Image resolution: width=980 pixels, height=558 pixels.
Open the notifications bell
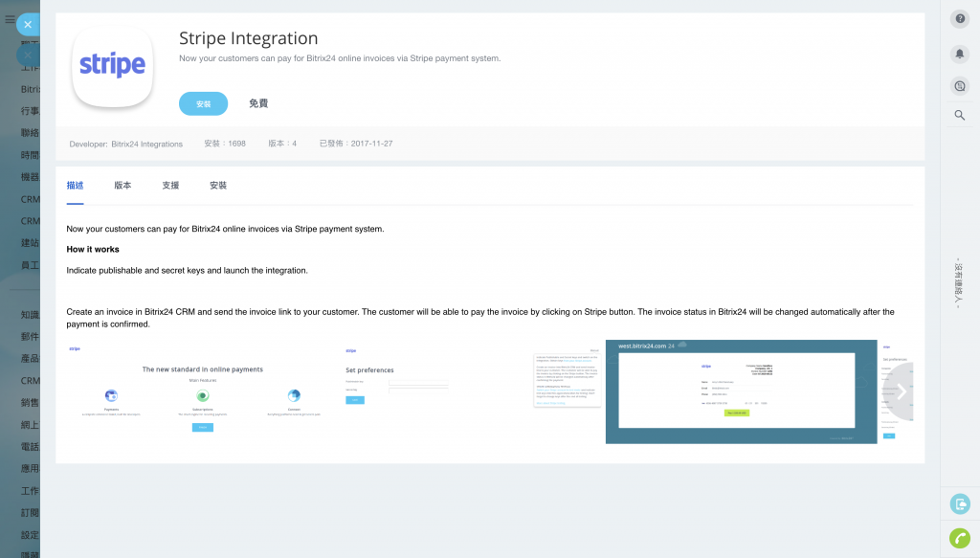(x=960, y=54)
